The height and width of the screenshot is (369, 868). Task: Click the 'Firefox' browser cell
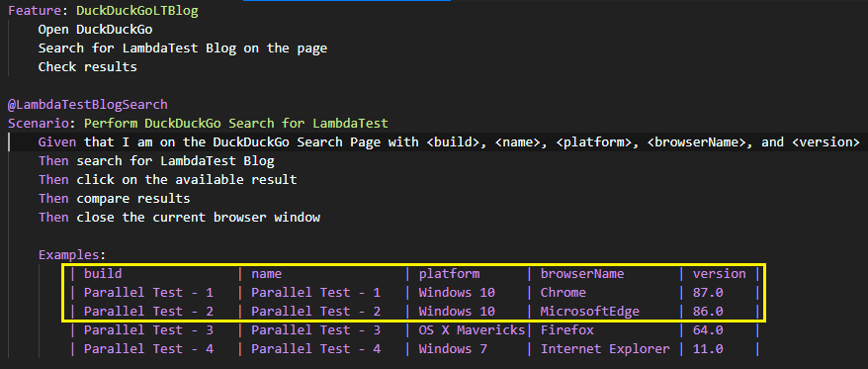pyautogui.click(x=566, y=330)
